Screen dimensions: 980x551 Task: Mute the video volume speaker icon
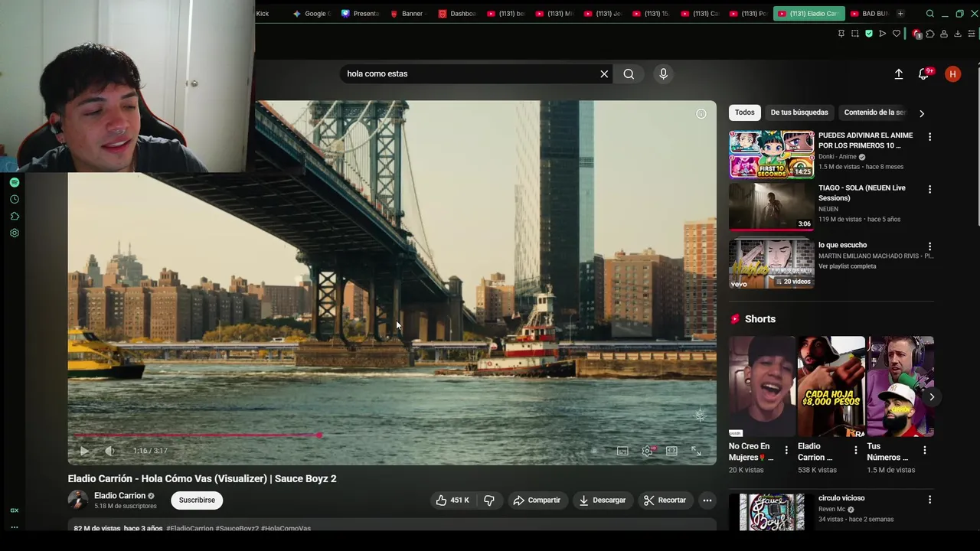(109, 451)
